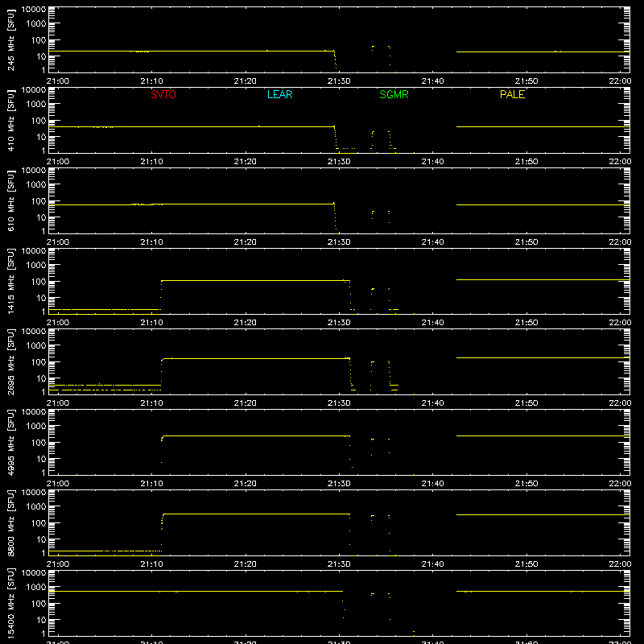Image resolution: width=644 pixels, height=644 pixels.
Task: Select the 15400 MHz [SFU] axis title
Action: [11, 603]
